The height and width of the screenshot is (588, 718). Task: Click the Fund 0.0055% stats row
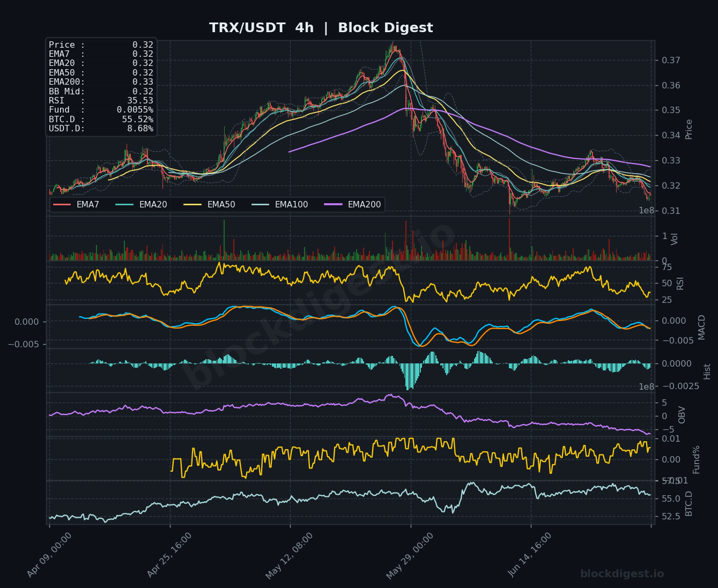(101, 110)
